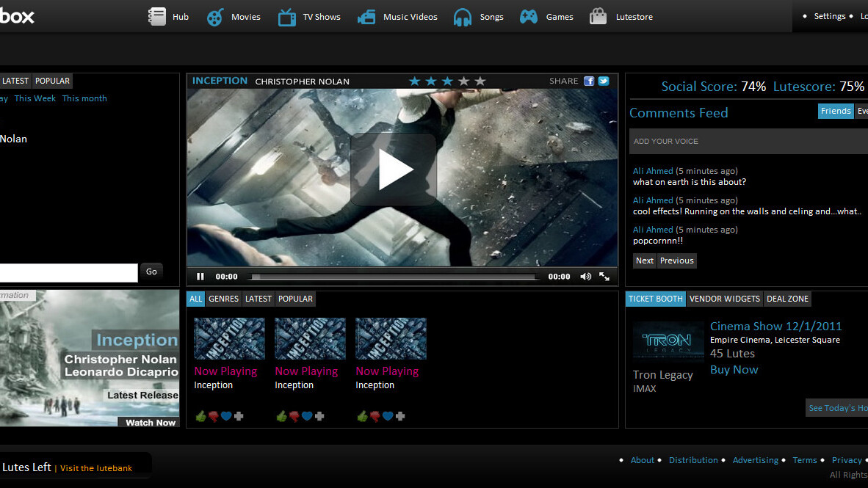Viewport: 868px width, 488px height.
Task: Click the video progress seek bar
Action: (394, 277)
